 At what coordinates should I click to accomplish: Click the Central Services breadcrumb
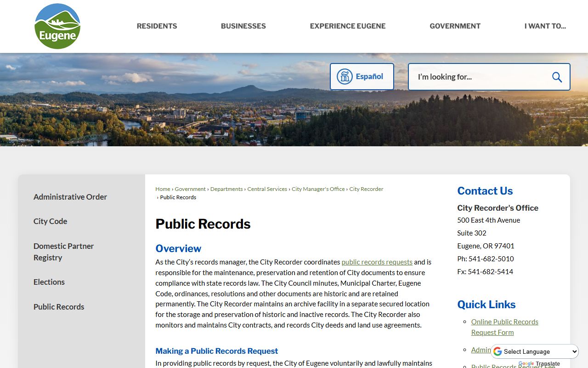click(267, 189)
